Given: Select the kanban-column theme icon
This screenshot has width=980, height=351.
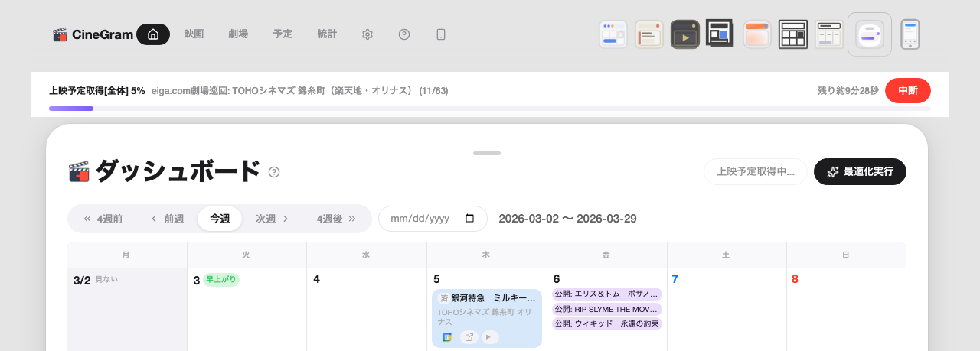Looking at the screenshot, I should 829,34.
